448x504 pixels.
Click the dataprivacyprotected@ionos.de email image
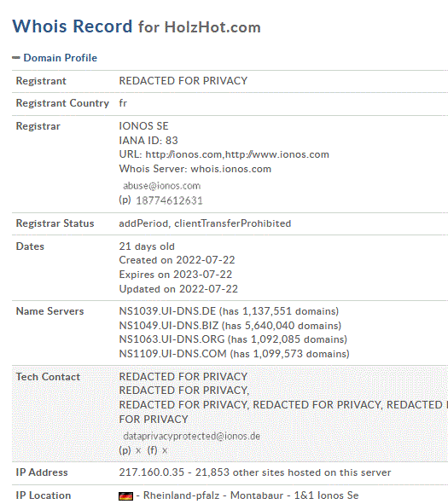pos(192,436)
